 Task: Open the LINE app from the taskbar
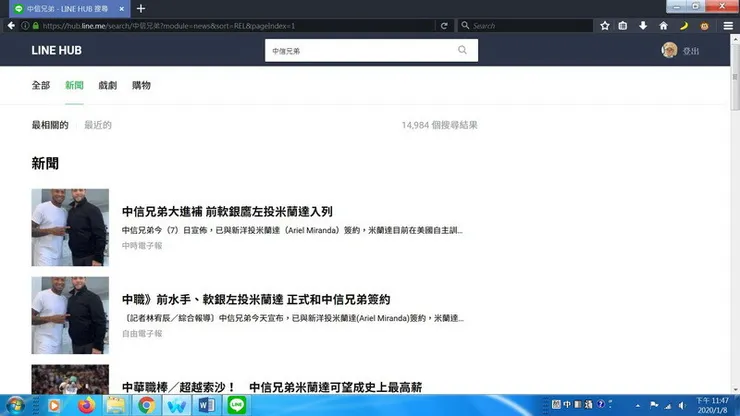pyautogui.click(x=237, y=405)
